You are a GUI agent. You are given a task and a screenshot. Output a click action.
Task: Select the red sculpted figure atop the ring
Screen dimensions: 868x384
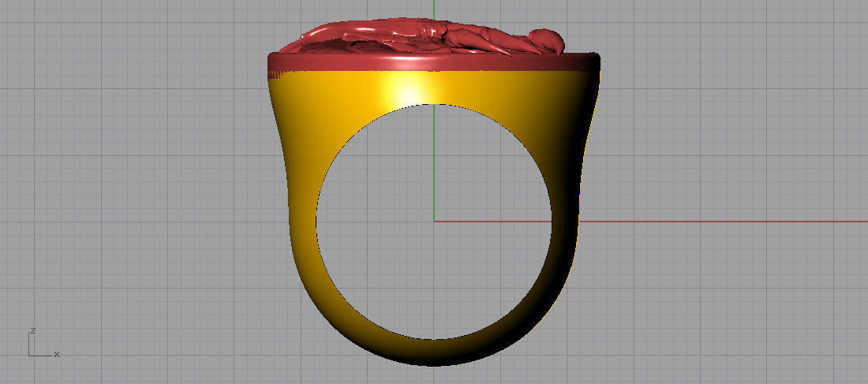(x=424, y=37)
